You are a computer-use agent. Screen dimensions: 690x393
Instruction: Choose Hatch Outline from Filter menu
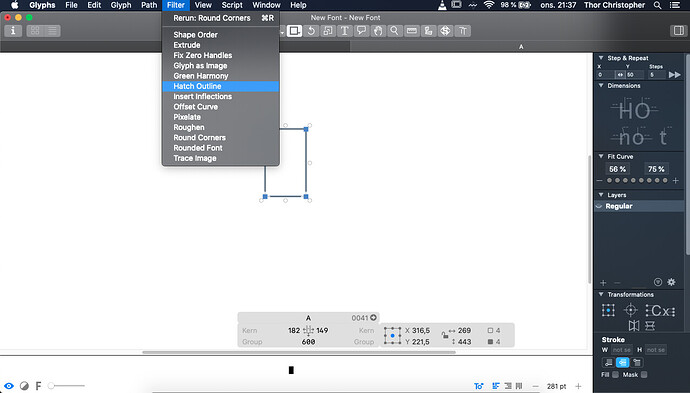[220, 86]
